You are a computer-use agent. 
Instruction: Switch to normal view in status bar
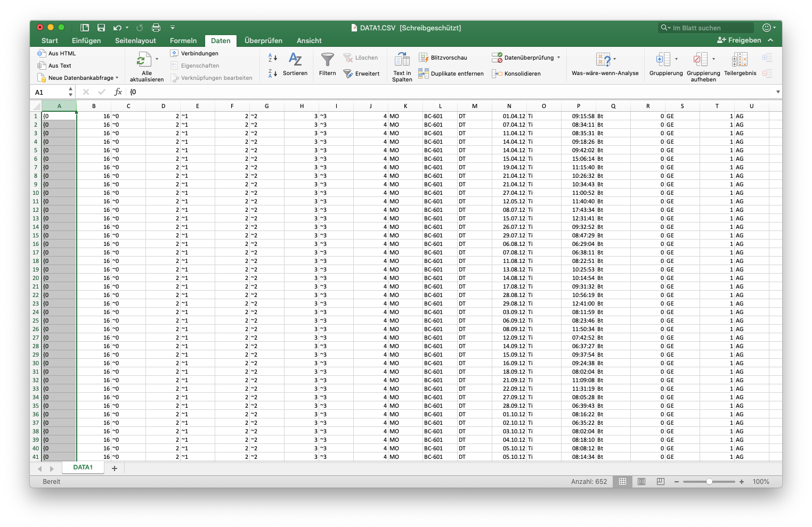(622, 482)
